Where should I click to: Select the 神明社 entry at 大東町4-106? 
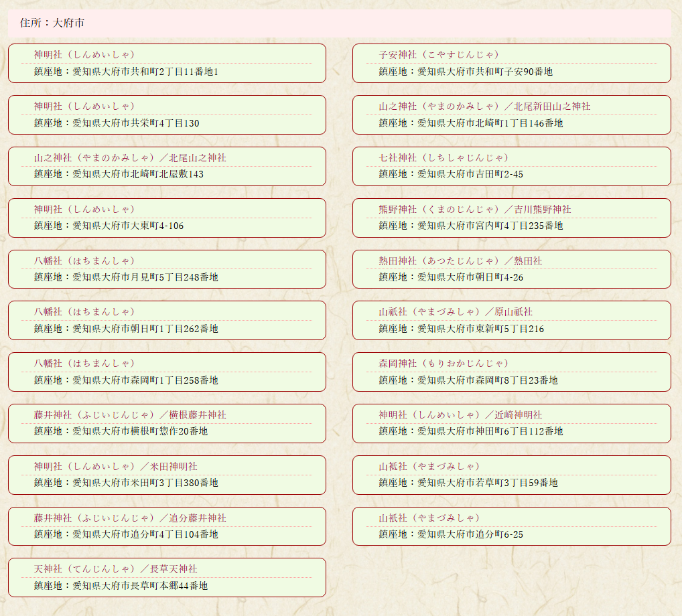84,210
